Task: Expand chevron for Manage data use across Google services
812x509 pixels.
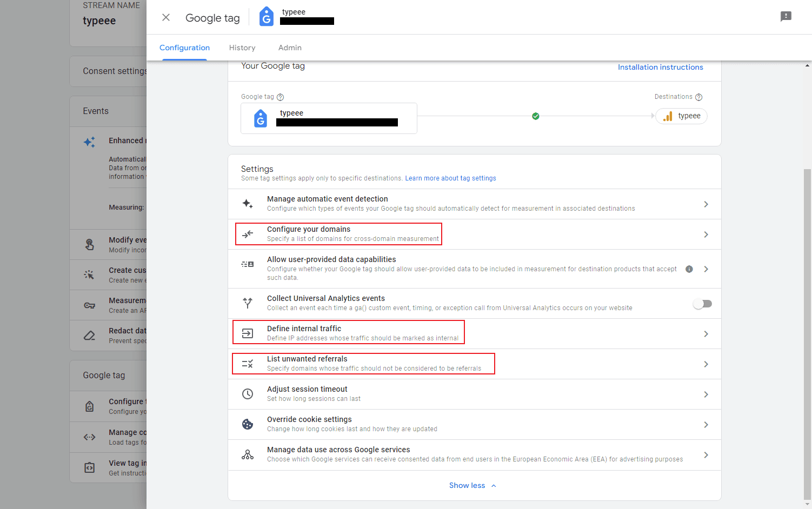Action: point(706,455)
